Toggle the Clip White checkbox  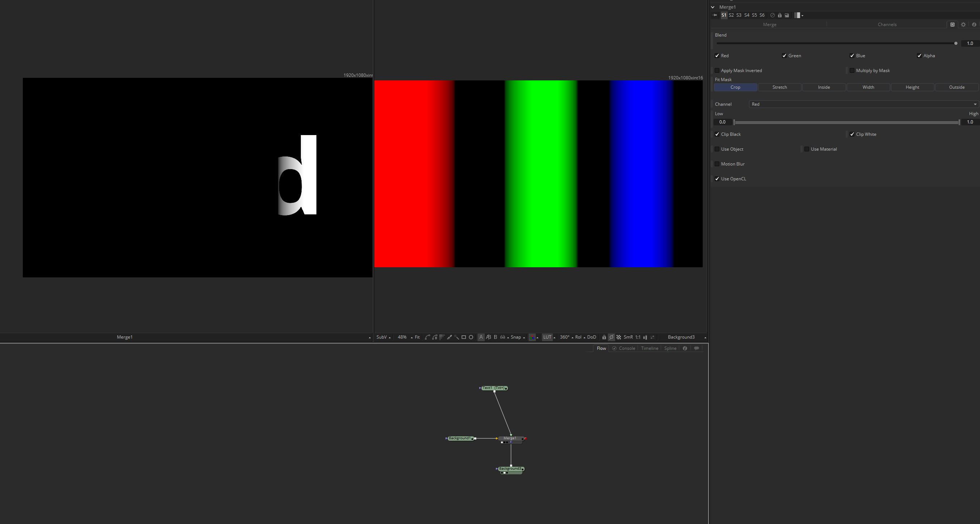coord(852,134)
